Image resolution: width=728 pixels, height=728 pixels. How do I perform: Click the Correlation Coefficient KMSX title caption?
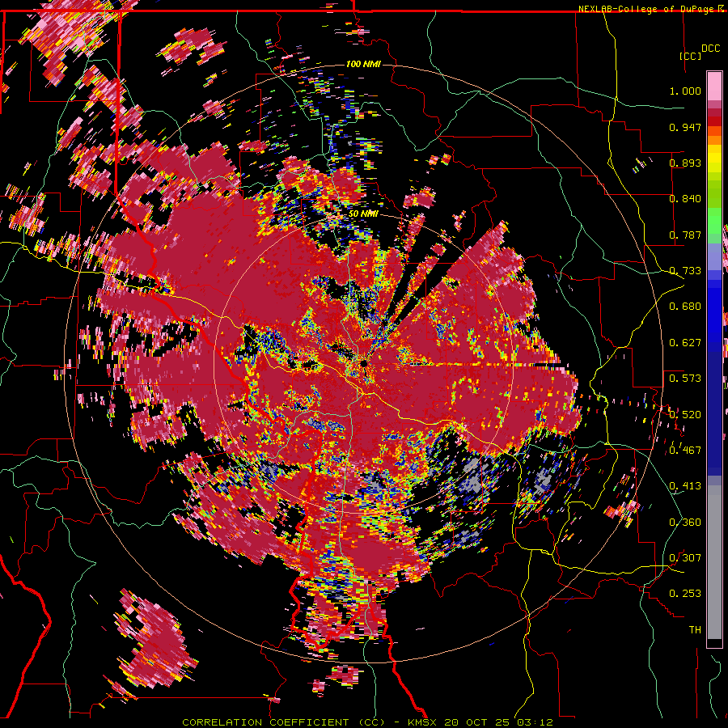(x=367, y=722)
